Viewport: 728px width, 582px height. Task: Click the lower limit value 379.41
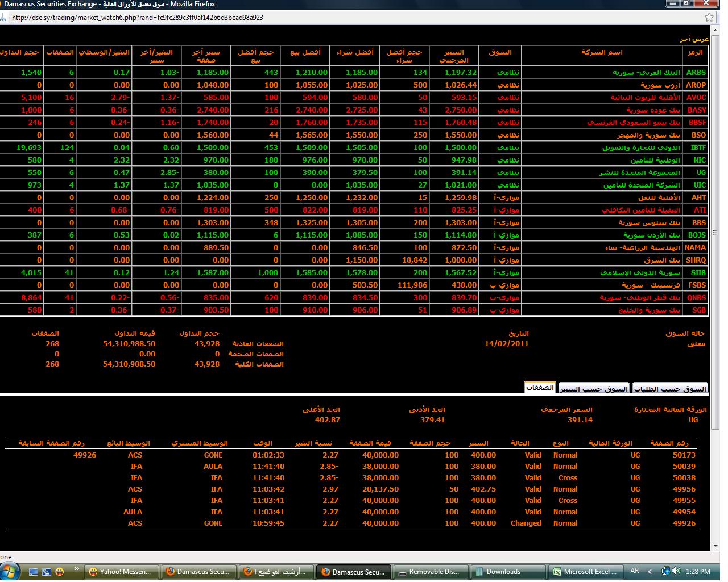coord(433,420)
